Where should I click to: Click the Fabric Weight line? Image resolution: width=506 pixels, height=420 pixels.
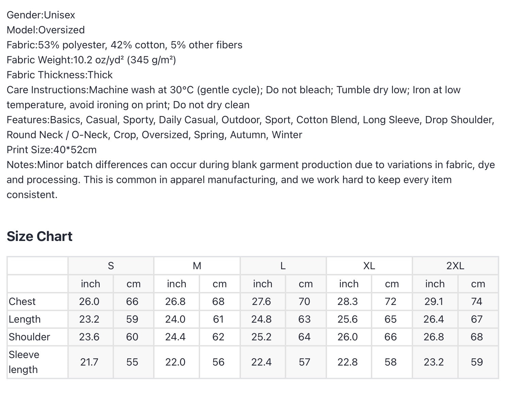(x=91, y=60)
